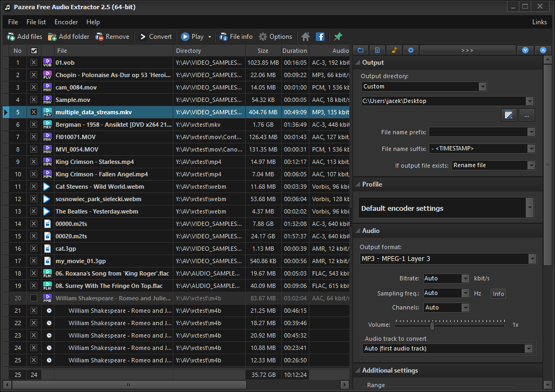Open the File list menu
555x392 pixels.
coord(36,22)
